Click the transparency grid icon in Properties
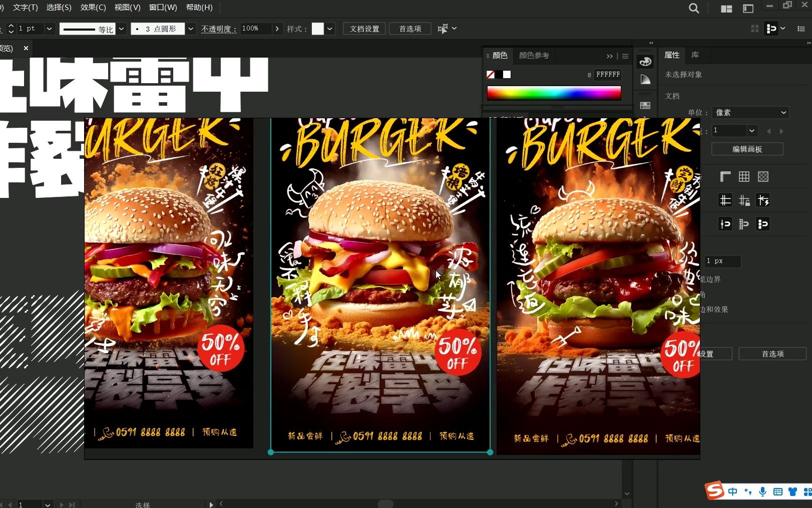The image size is (812, 508). (x=763, y=176)
